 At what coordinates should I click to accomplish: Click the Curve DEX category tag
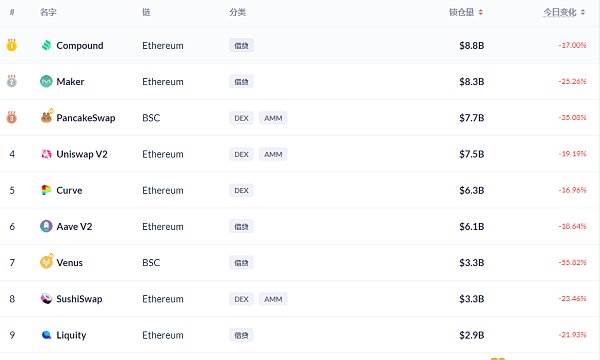coord(241,190)
